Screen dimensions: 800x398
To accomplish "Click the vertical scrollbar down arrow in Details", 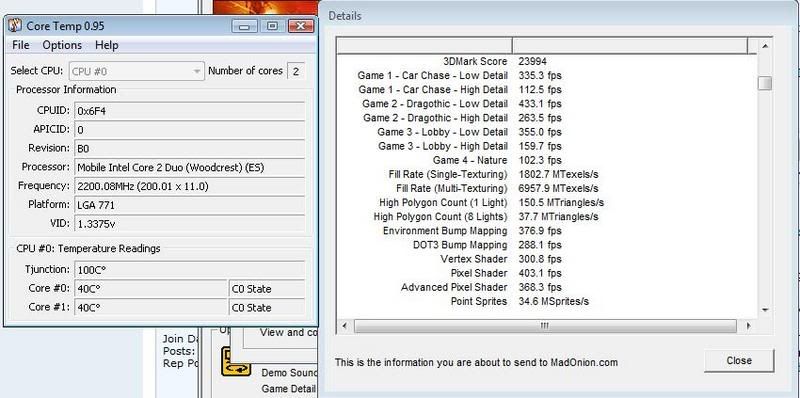I will click(765, 310).
